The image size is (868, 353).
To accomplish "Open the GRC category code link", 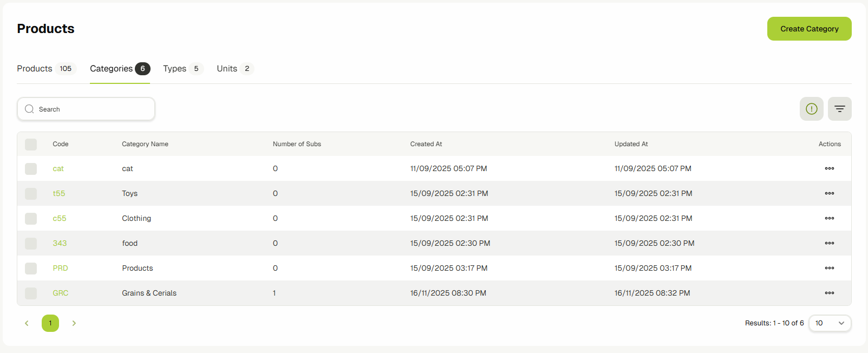I will (x=60, y=293).
